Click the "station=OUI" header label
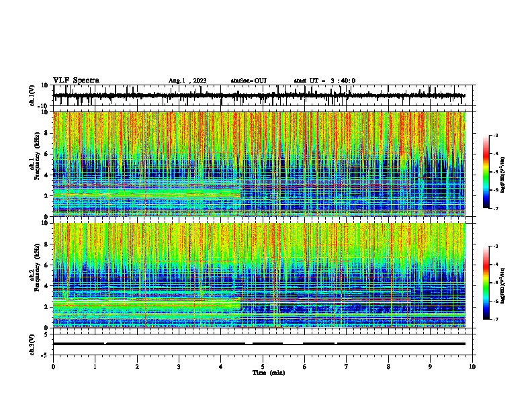 click(249, 81)
